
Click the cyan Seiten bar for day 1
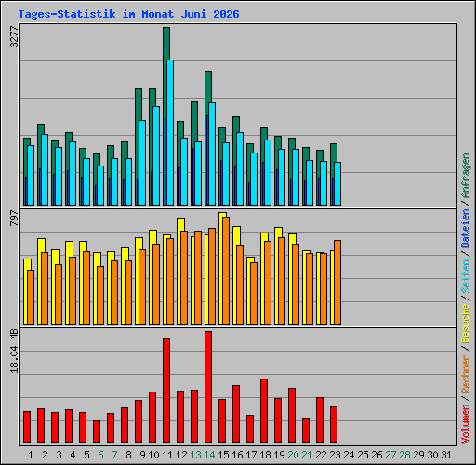31,175
